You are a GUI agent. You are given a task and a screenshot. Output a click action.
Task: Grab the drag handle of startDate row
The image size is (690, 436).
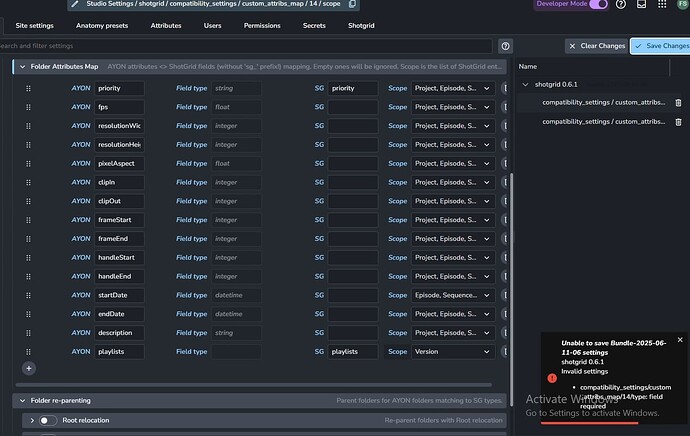28,296
